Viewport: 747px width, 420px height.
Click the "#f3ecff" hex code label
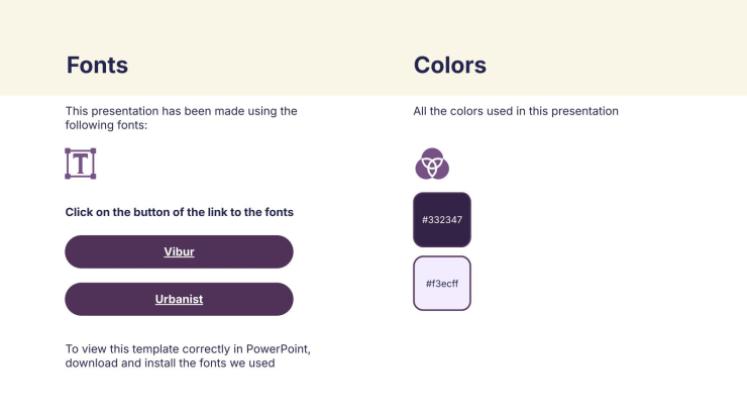pos(442,284)
